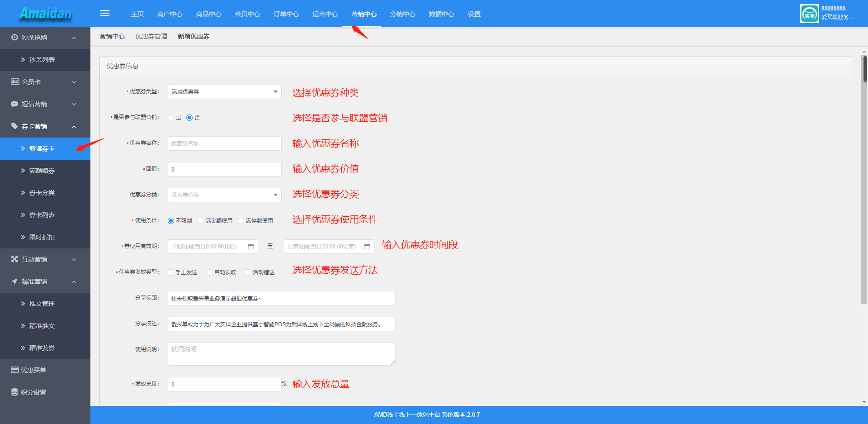
Task: Open the 分销中心 top menu
Action: pyautogui.click(x=403, y=14)
